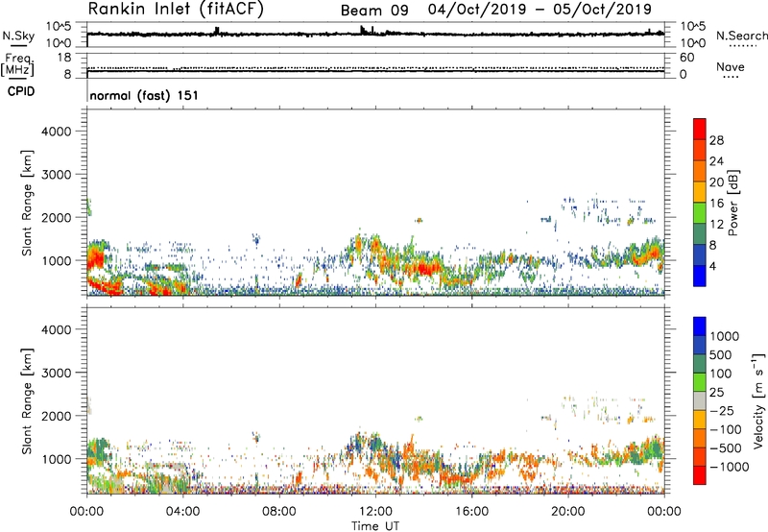Screen dimensions: 768x532
Task: Click the 'Nave' legend label
Action: coord(731,66)
